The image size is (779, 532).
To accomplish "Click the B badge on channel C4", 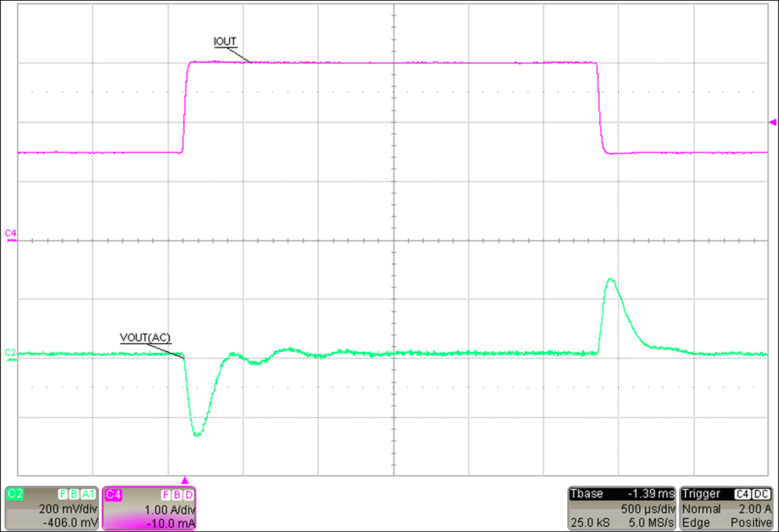I will [x=177, y=493].
